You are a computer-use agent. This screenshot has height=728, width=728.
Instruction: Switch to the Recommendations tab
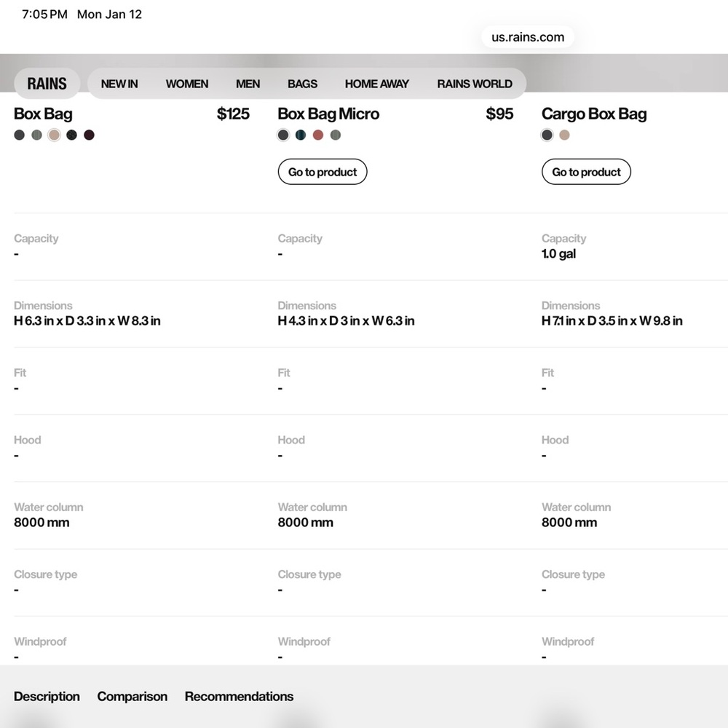tap(239, 697)
